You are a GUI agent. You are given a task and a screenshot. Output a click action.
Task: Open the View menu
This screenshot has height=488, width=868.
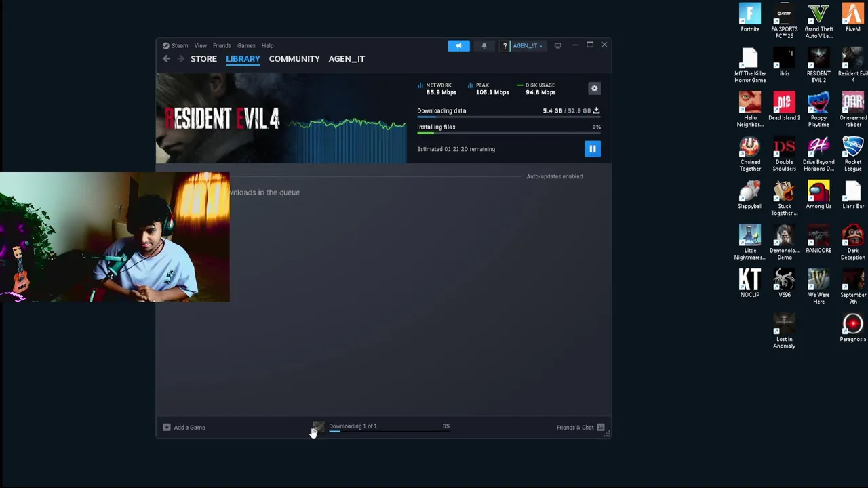click(x=200, y=45)
